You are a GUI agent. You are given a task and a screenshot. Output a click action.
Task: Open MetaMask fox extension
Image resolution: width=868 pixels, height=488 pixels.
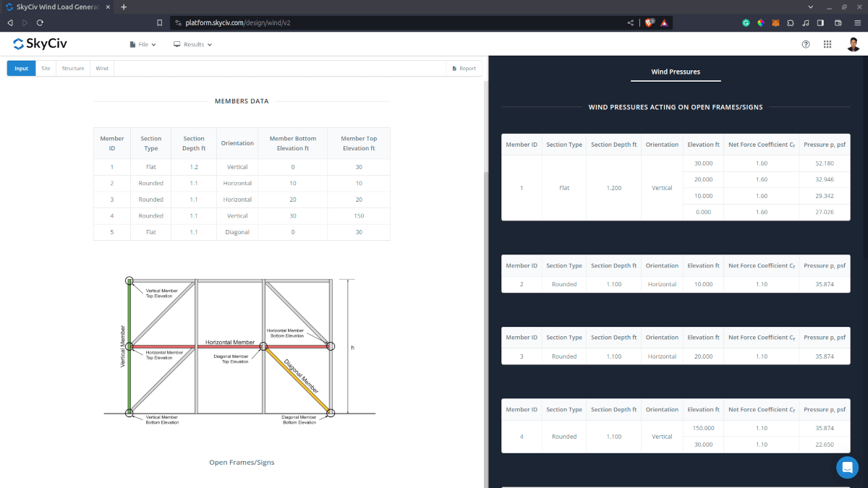pyautogui.click(x=776, y=22)
